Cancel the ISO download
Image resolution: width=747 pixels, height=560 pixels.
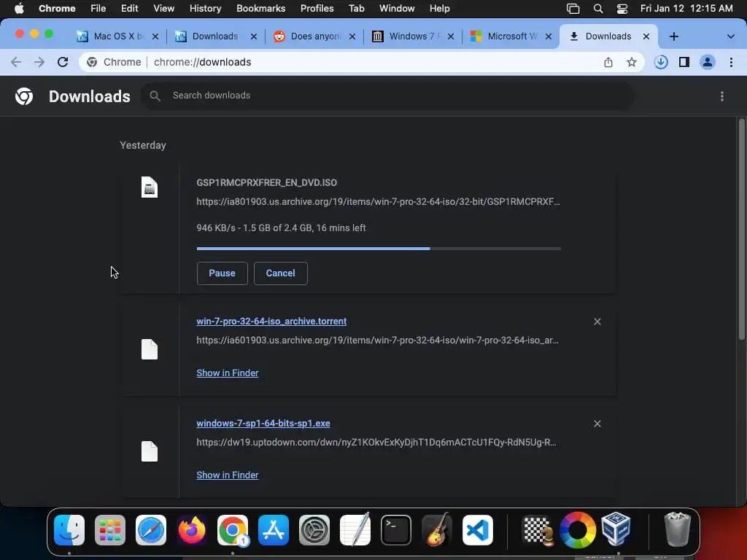280,273
